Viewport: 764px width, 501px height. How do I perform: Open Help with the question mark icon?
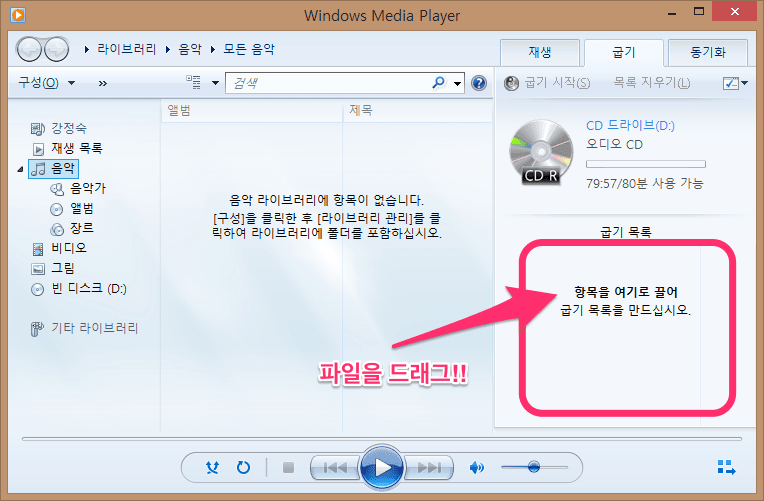pos(479,83)
